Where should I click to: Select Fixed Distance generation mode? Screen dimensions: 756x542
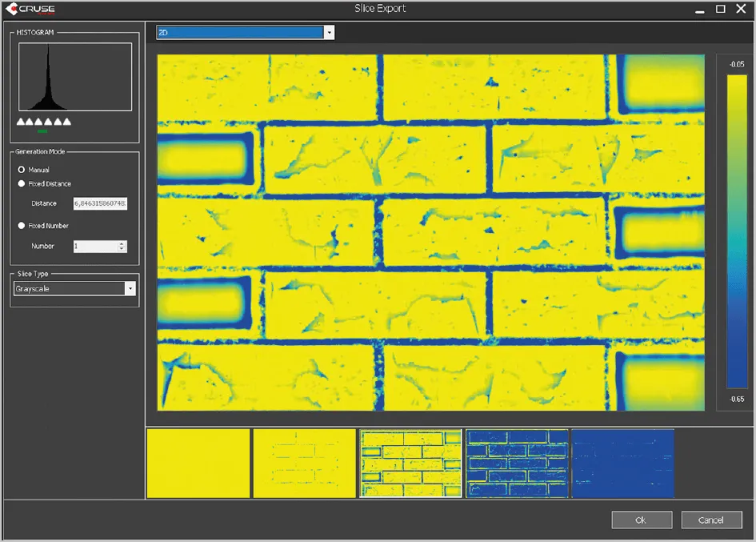pos(22,184)
